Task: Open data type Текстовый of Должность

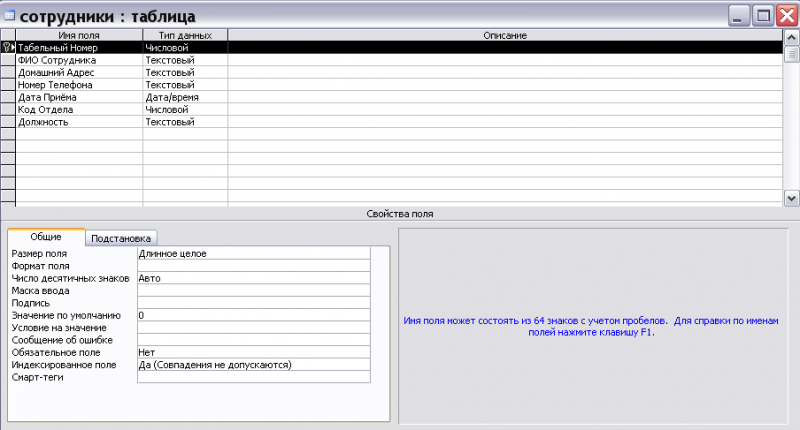Action: point(185,122)
